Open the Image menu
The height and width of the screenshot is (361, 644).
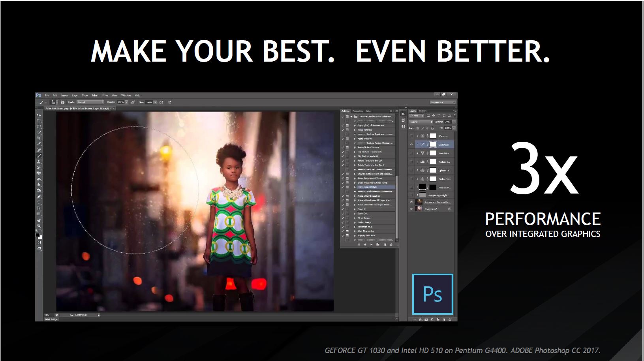coord(64,96)
